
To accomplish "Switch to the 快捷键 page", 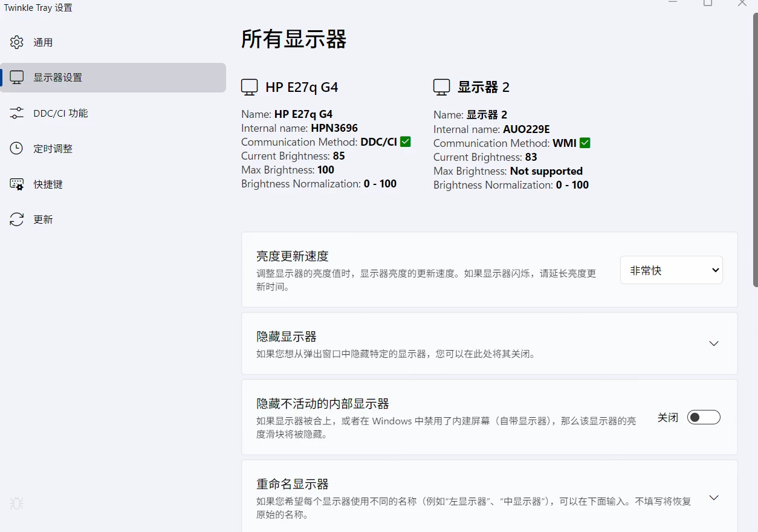I will click(113, 184).
